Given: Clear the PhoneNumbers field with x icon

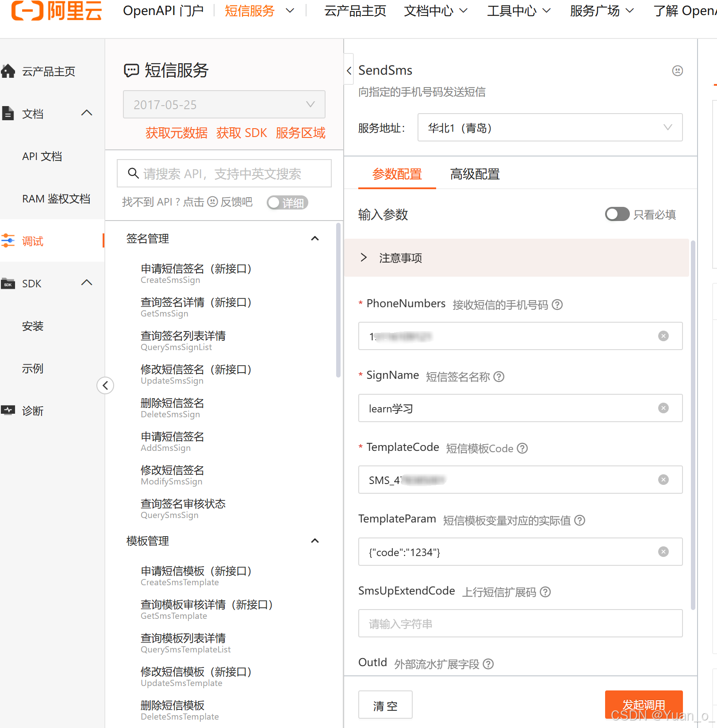Looking at the screenshot, I should (x=663, y=336).
